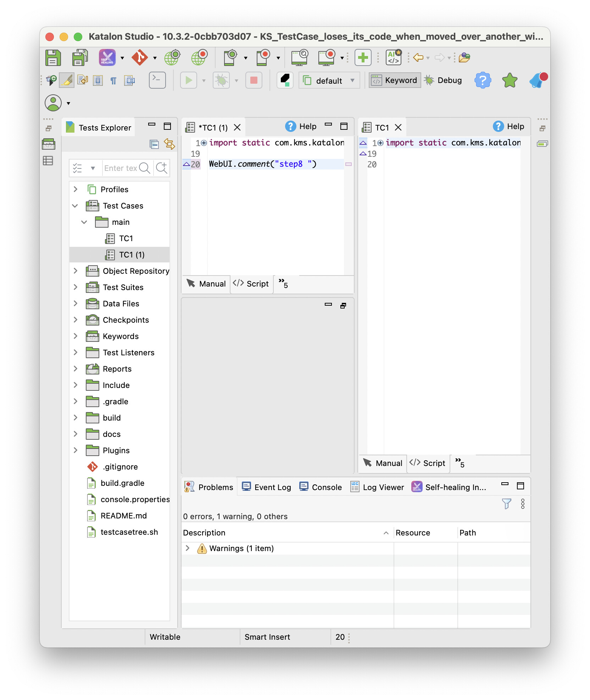Open the blue Help question mark icon
The width and height of the screenshot is (590, 700).
point(483,80)
